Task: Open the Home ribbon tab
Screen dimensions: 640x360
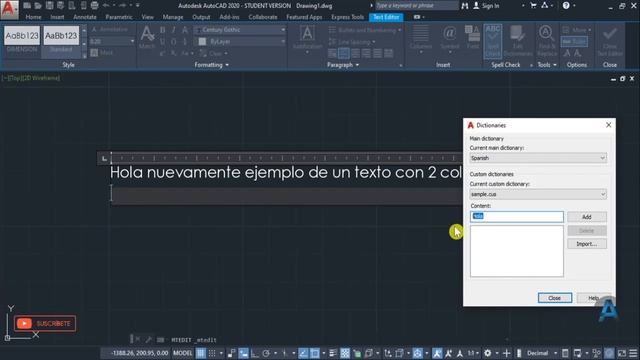Action: pyautogui.click(x=33, y=17)
